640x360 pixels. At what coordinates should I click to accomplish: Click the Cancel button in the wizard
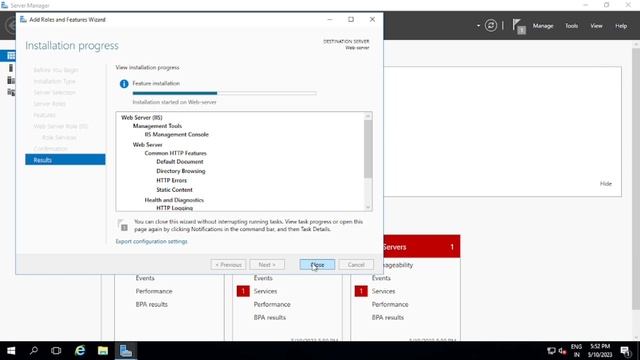pos(356,264)
